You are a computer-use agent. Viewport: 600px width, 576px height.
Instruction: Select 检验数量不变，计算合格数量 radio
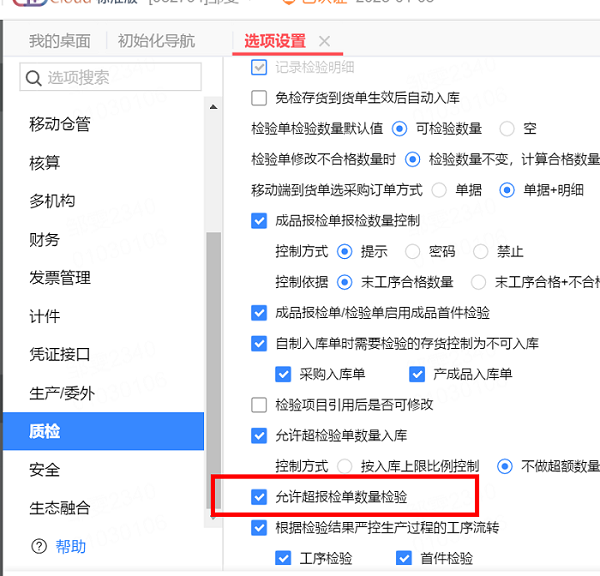[x=412, y=159]
